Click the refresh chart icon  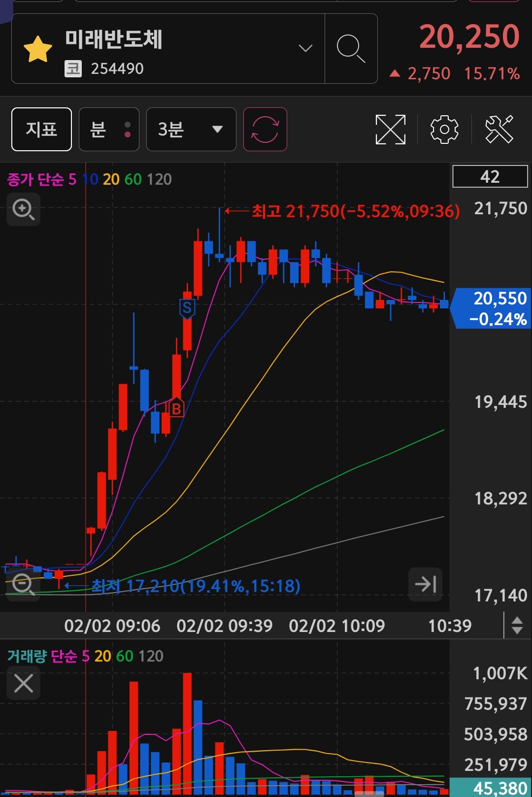click(x=265, y=129)
